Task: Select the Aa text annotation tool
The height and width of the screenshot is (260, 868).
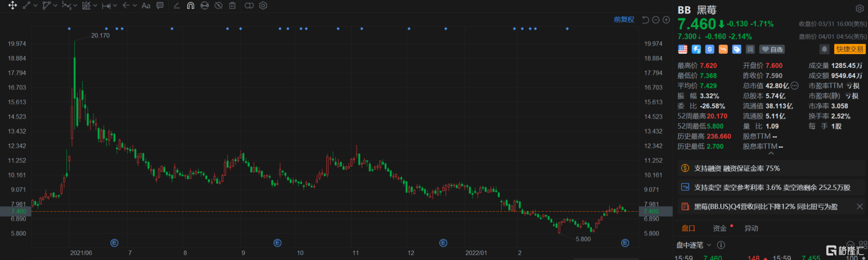Action: [x=146, y=6]
